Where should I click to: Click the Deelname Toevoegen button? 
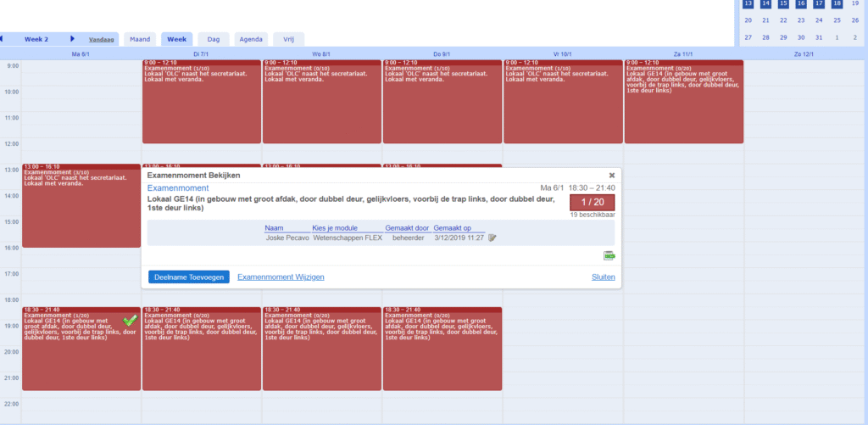pos(188,277)
